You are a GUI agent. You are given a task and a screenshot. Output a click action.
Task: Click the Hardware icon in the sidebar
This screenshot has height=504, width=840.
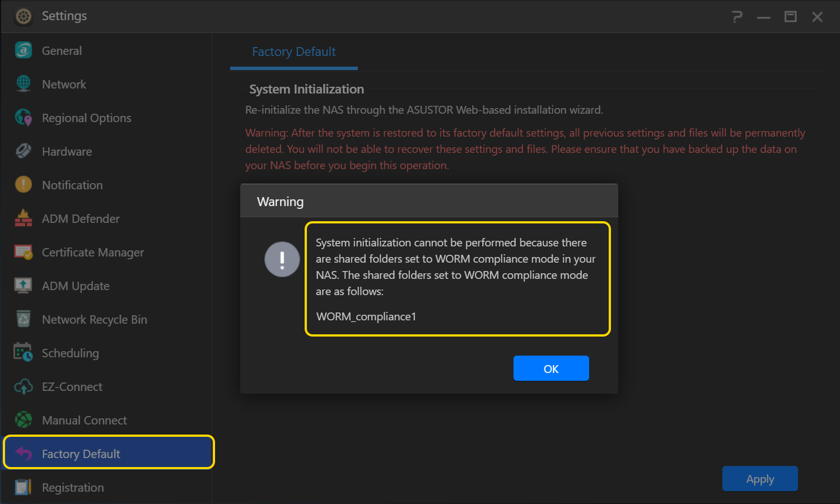click(23, 151)
